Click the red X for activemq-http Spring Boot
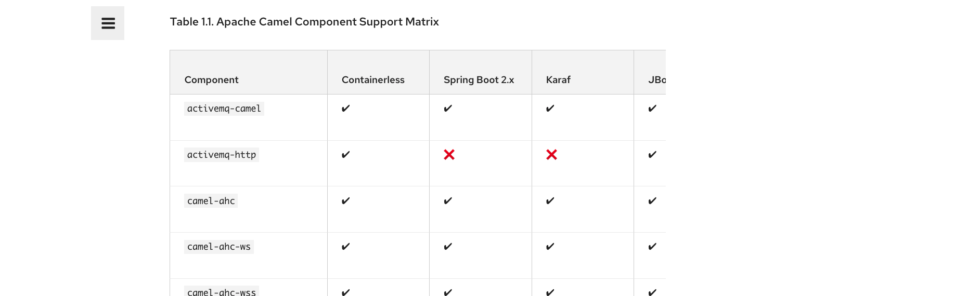The height and width of the screenshot is (296, 980). (449, 155)
